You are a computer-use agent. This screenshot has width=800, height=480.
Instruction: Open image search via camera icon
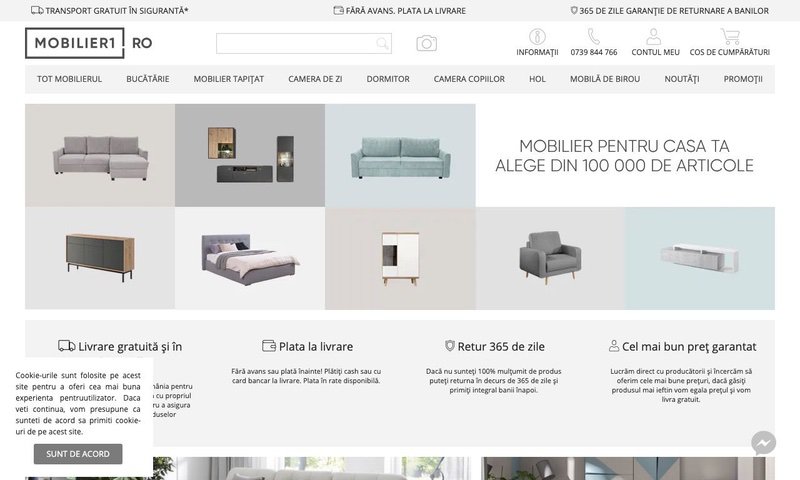click(427, 43)
